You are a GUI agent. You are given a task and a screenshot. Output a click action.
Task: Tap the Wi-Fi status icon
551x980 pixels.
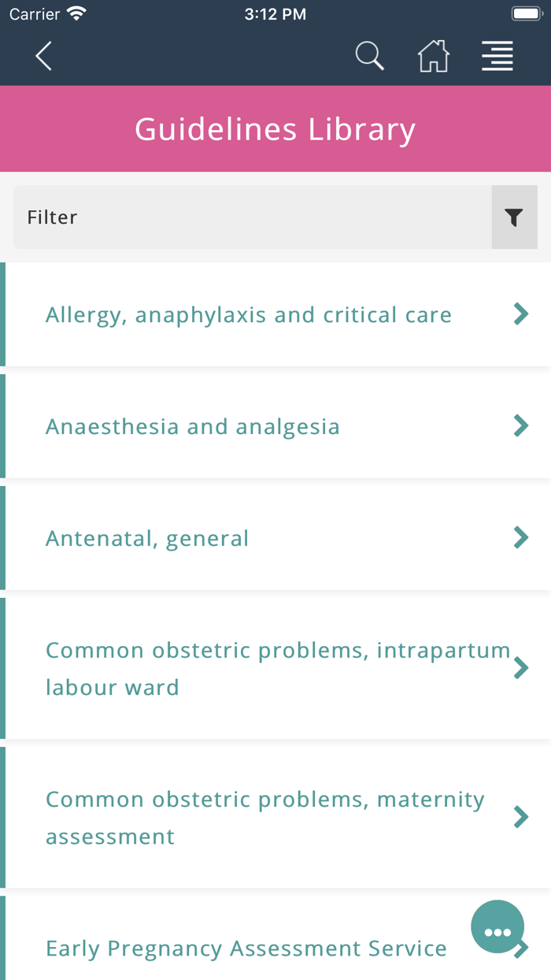[75, 13]
